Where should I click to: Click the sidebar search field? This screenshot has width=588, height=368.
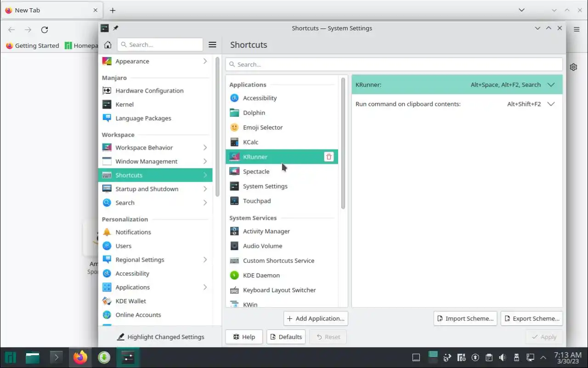tap(160, 45)
